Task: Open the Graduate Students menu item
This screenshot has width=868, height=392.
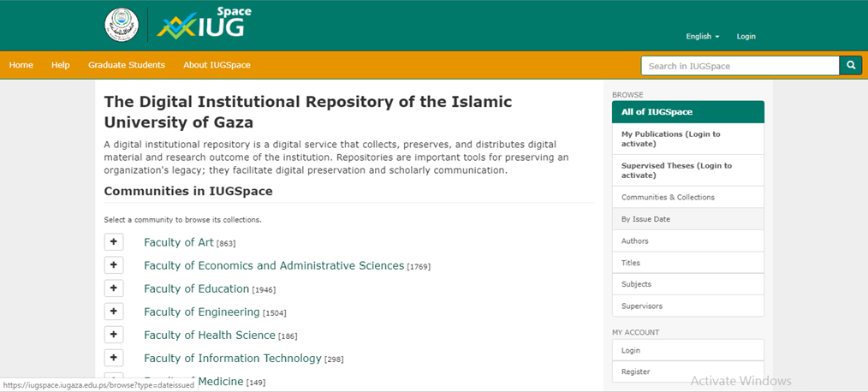Action: pos(127,65)
